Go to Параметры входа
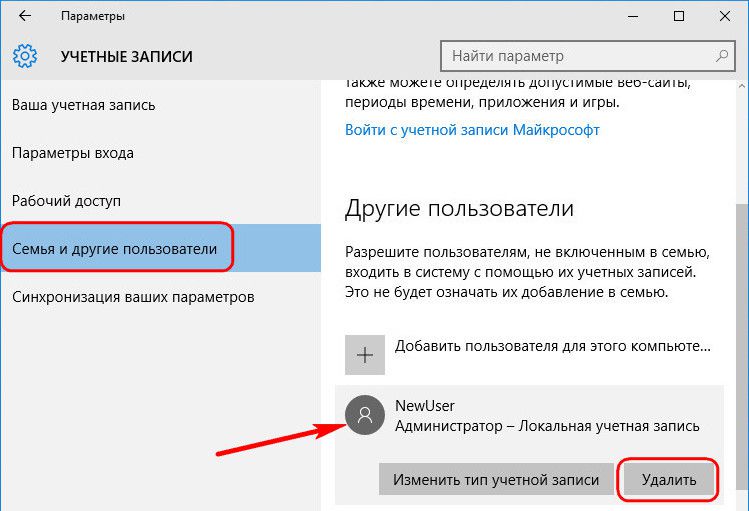 coord(73,153)
